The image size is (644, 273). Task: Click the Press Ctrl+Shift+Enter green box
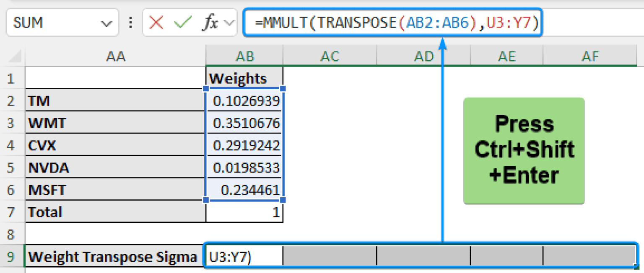[x=524, y=151]
